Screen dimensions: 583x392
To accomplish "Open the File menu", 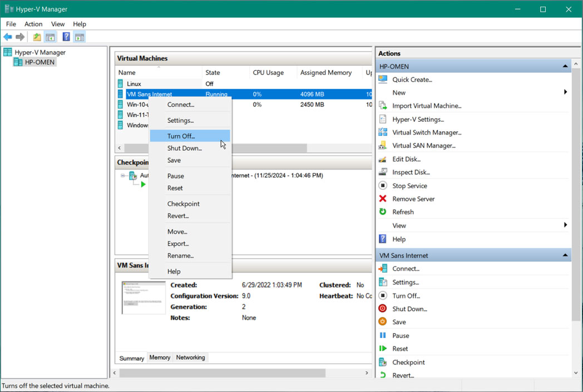I will coord(11,24).
